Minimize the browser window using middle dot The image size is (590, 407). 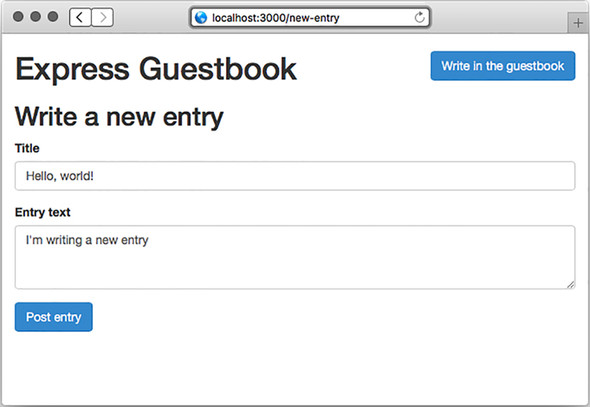(35, 17)
